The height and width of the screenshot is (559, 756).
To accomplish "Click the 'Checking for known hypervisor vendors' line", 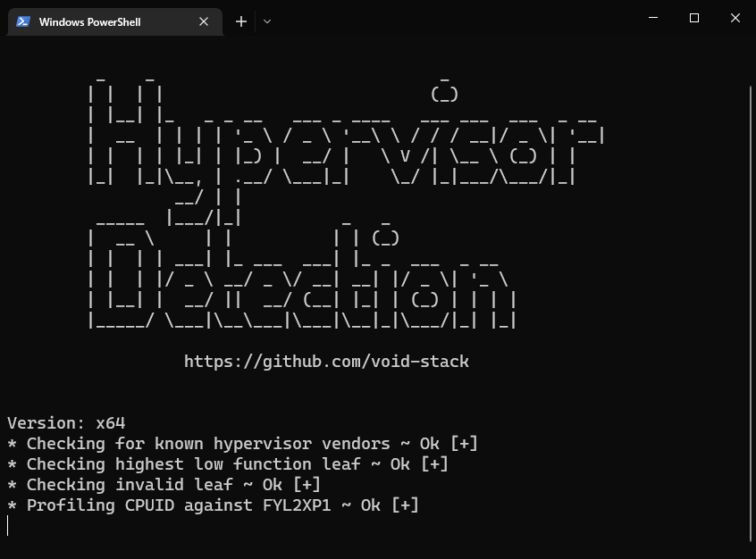I will pos(242,444).
